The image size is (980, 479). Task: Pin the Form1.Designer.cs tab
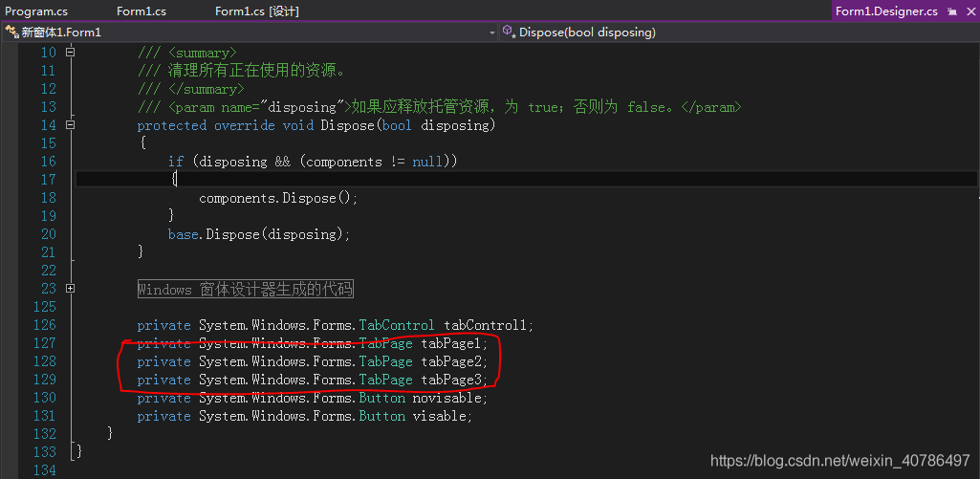[x=951, y=11]
